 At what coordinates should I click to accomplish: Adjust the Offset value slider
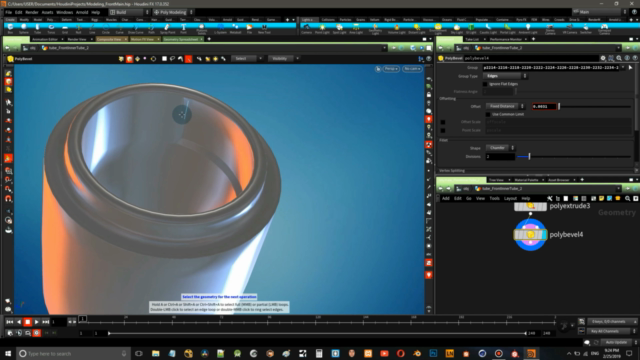(x=595, y=107)
